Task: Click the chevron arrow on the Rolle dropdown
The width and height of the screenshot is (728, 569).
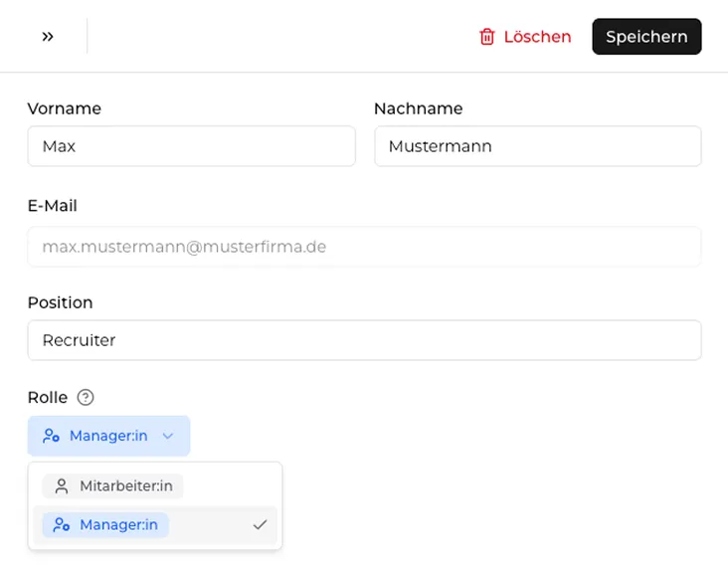Action: pyautogui.click(x=168, y=436)
